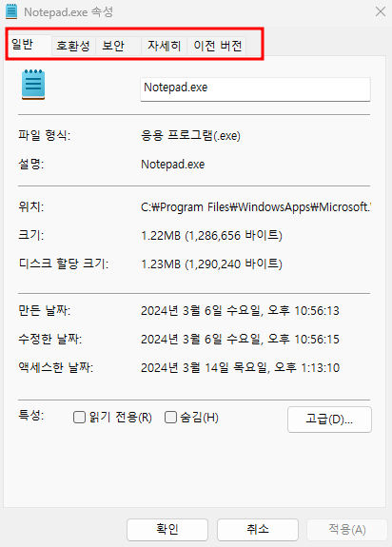Screen dimensions: 392x547
Task: Click the 파일 형식: label
Action: click(x=45, y=135)
